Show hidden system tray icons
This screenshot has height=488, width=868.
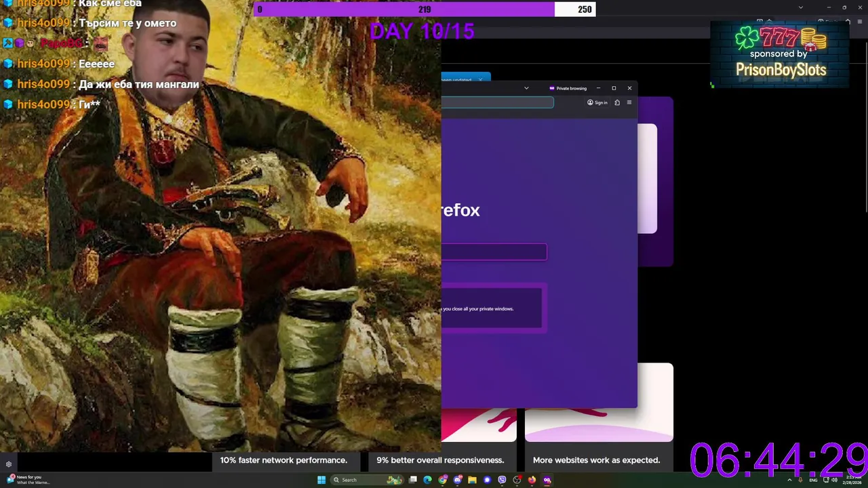789,480
